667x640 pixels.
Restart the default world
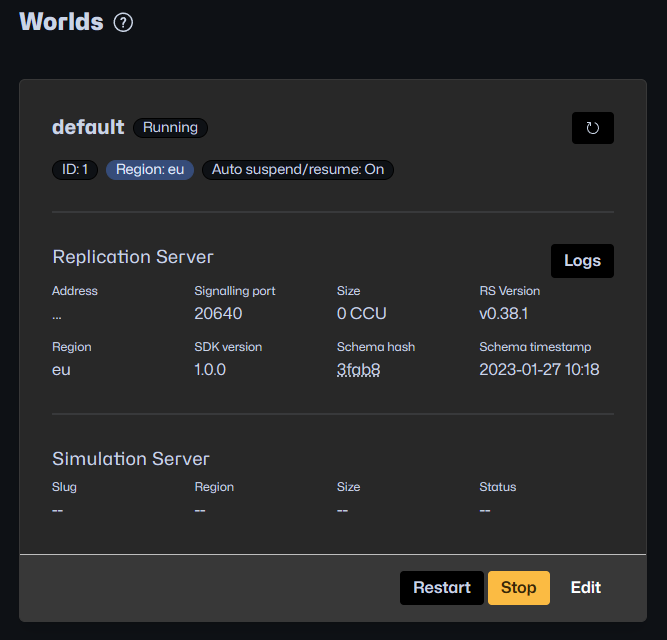(441, 588)
